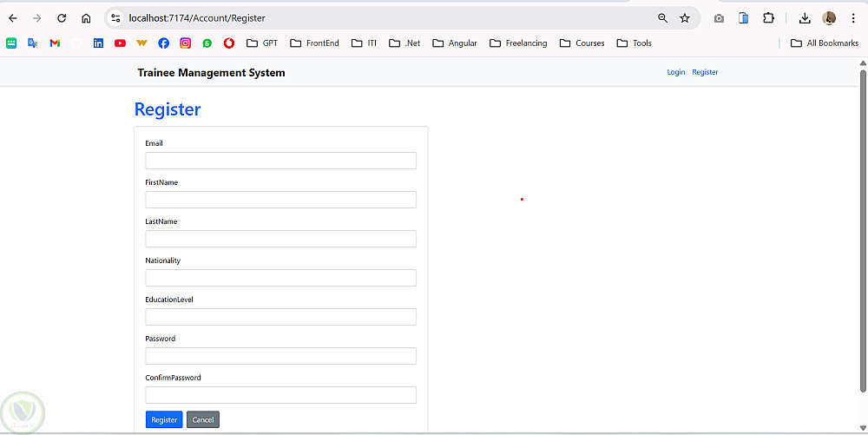The height and width of the screenshot is (435, 868).
Task: Open the LinkedIn bookmark
Action: [x=98, y=43]
